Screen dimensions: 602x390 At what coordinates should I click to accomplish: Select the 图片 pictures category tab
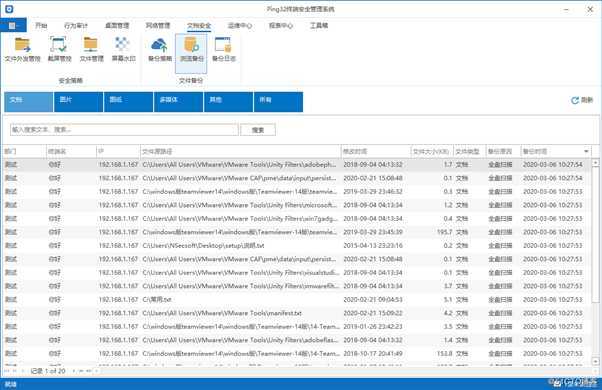(79, 102)
